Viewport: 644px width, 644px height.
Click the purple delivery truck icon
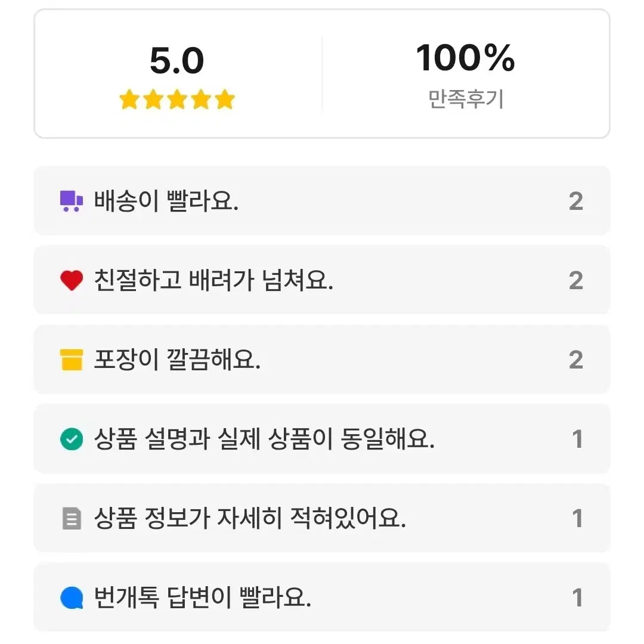coord(72,201)
